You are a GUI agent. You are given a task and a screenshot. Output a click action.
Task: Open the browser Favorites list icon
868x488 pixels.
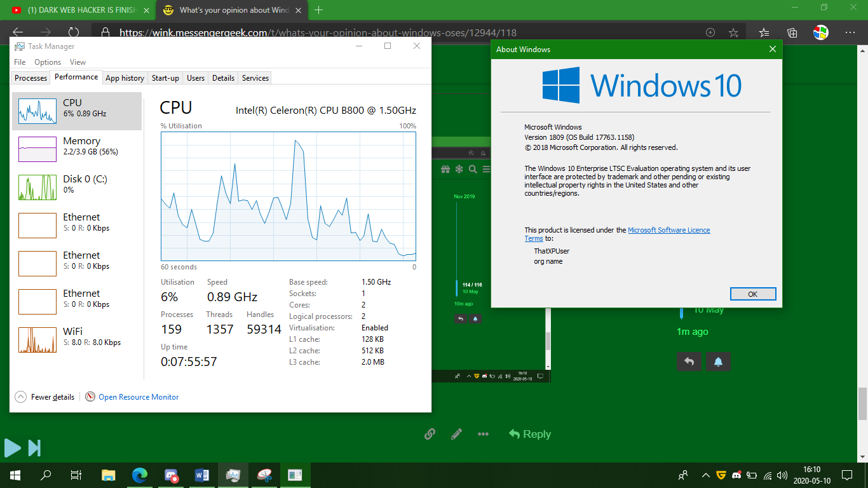pos(764,32)
